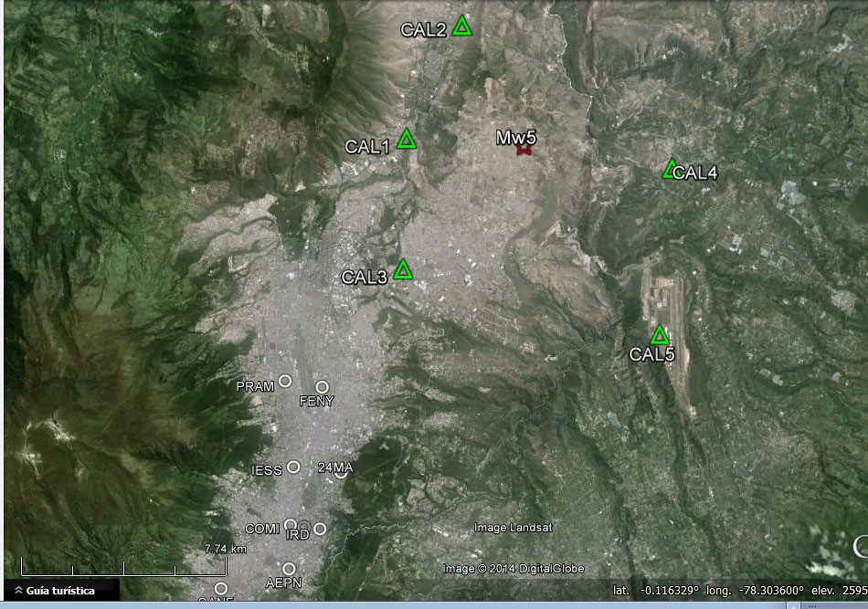Viewport: 868px width, 609px height.
Task: Click the COMI white circle placemark
Action: point(290,524)
